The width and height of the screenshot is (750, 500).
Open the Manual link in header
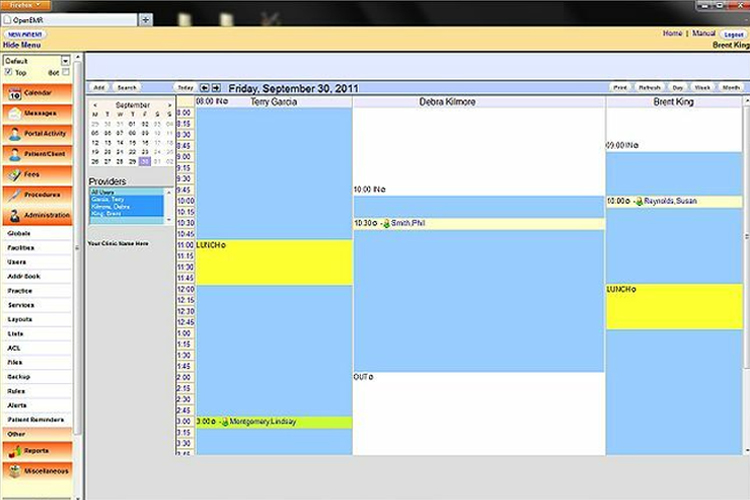click(704, 34)
